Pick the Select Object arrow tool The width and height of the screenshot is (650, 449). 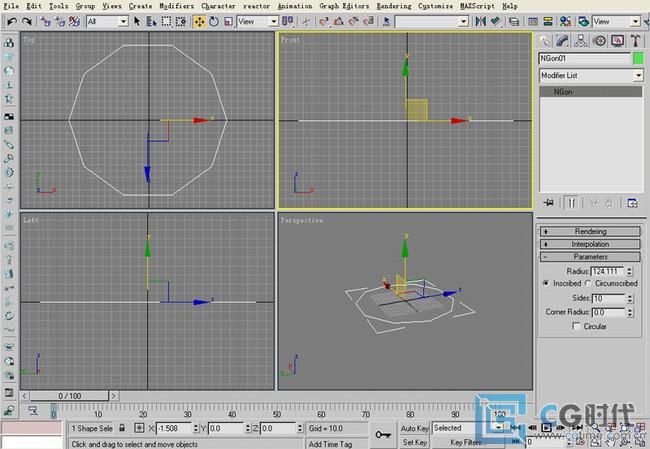pyautogui.click(x=137, y=21)
